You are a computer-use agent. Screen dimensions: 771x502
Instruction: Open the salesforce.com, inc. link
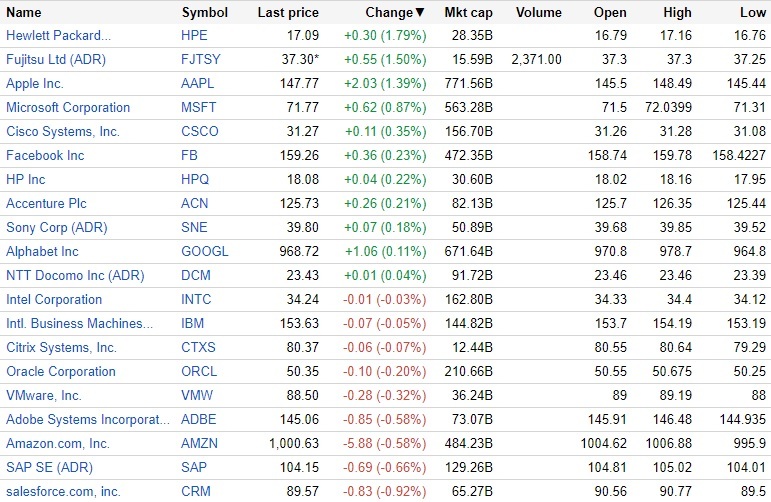click(x=63, y=492)
